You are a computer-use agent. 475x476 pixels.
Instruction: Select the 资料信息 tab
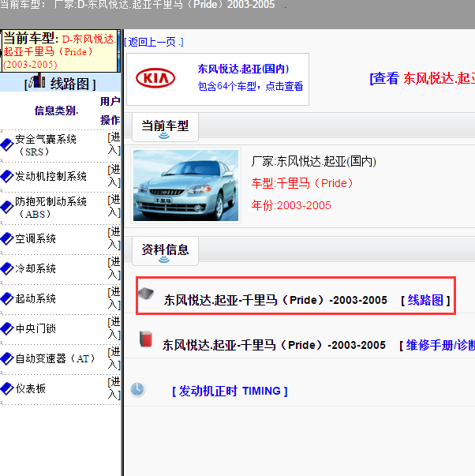(165, 251)
